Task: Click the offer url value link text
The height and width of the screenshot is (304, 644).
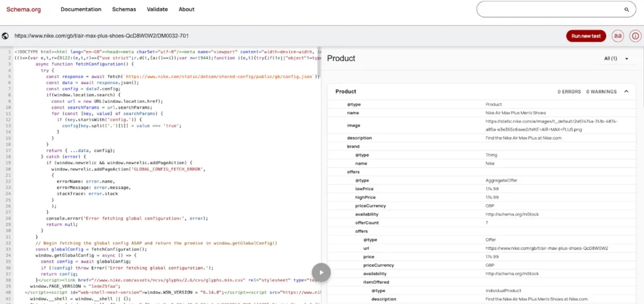Action: [547, 249]
